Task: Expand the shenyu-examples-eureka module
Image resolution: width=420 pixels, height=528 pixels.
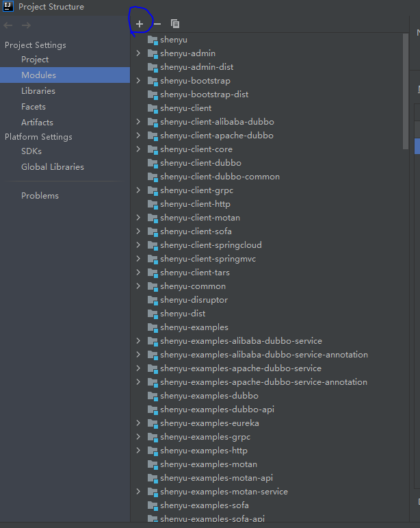Action: click(x=138, y=423)
